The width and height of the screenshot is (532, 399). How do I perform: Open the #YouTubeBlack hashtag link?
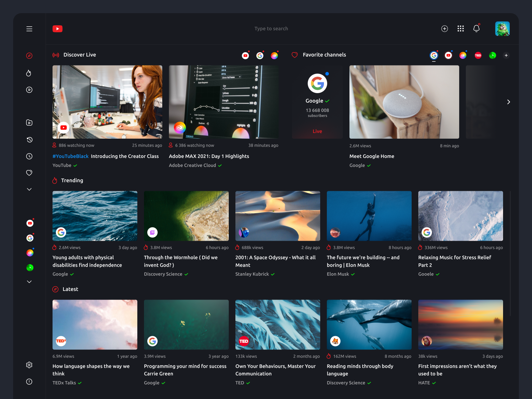70,156
